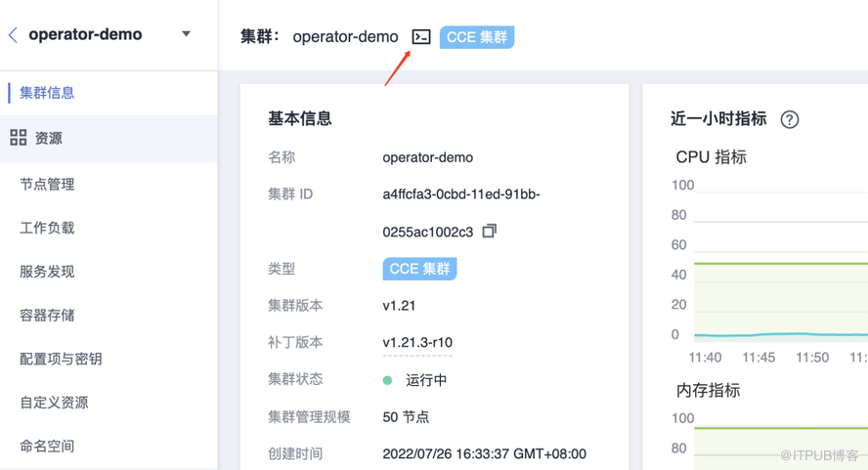The width and height of the screenshot is (868, 470).
Task: Click the CCE 集群 badge in the header
Action: click(x=477, y=37)
